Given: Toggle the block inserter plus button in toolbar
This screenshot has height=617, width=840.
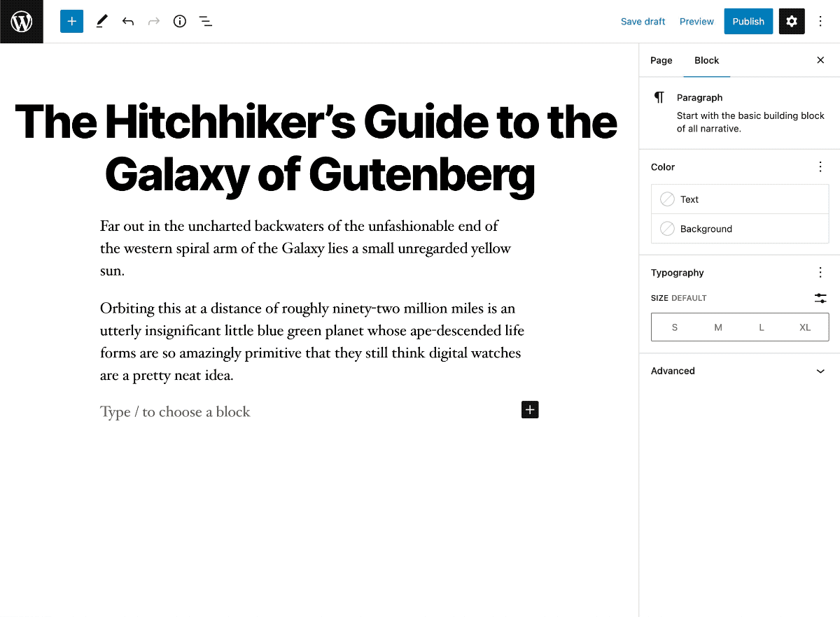Looking at the screenshot, I should [x=71, y=22].
